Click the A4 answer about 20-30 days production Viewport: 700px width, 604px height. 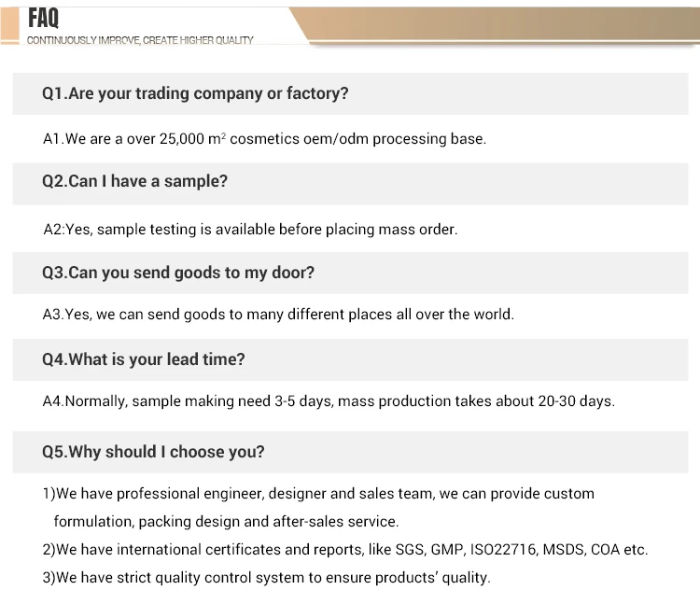click(329, 400)
